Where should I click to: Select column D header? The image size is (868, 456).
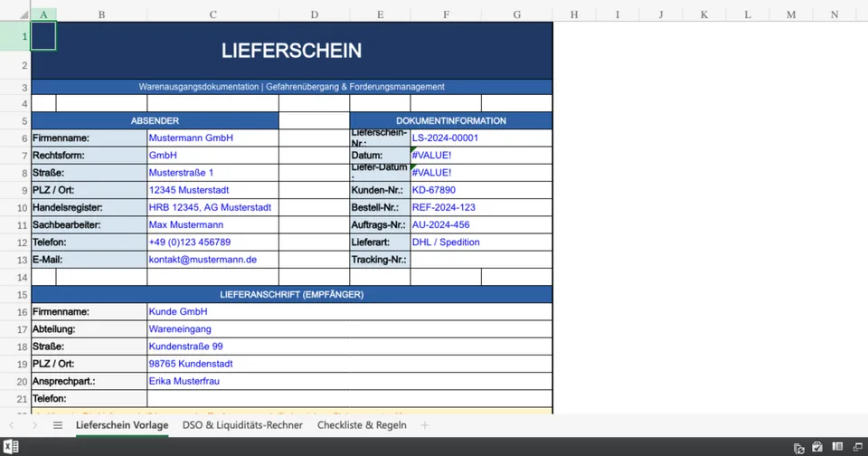(314, 15)
